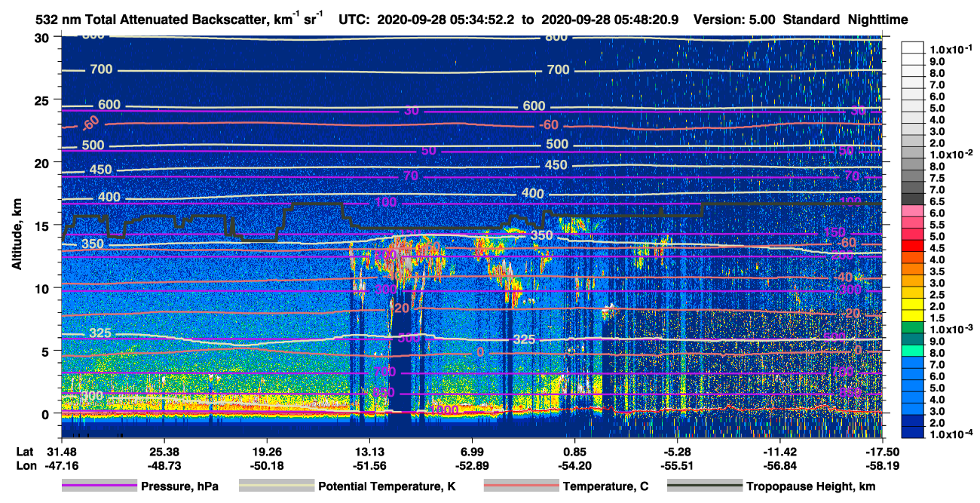Click the altitude axis tick label '15'
Screen dimensions: 980x503
pyautogui.click(x=43, y=225)
